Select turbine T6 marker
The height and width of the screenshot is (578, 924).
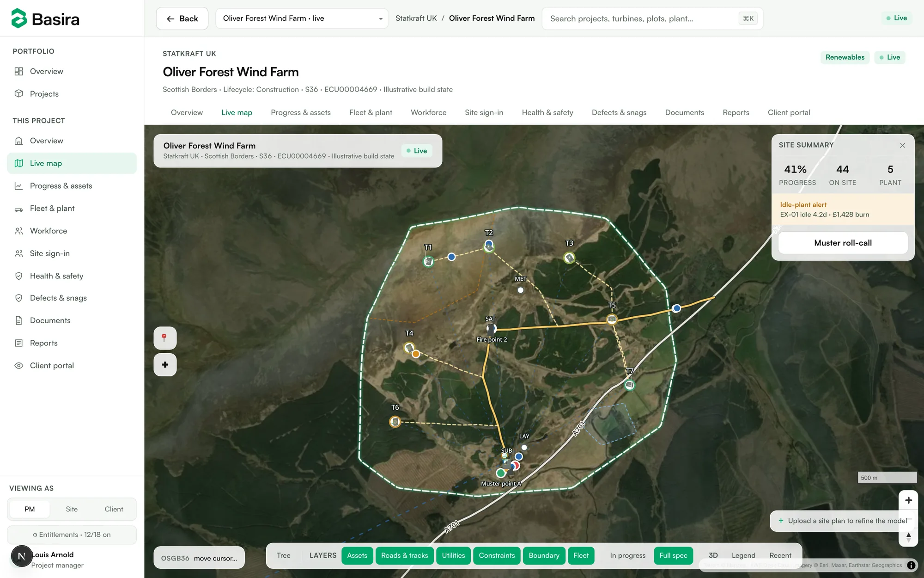coord(395,422)
